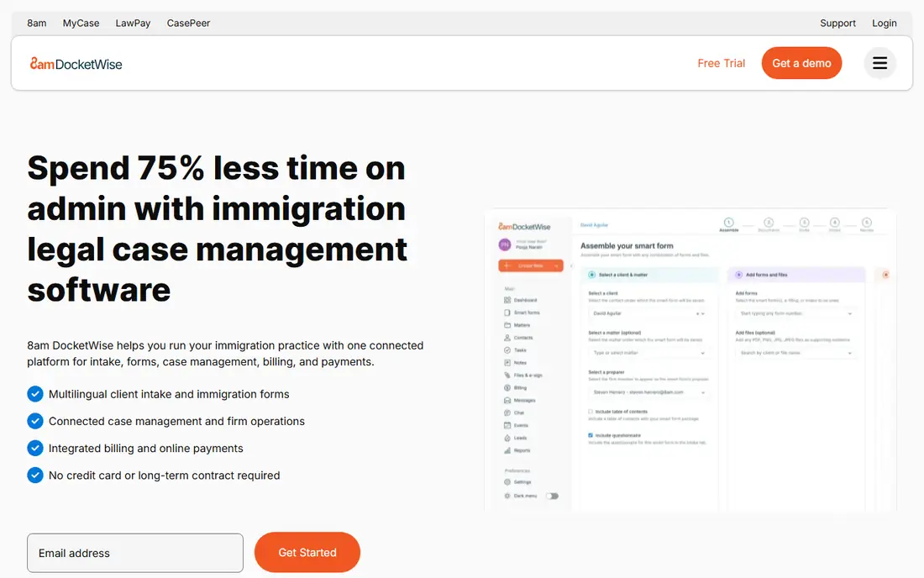
Task: Clear the David Aguilar client selection
Action: tap(698, 313)
